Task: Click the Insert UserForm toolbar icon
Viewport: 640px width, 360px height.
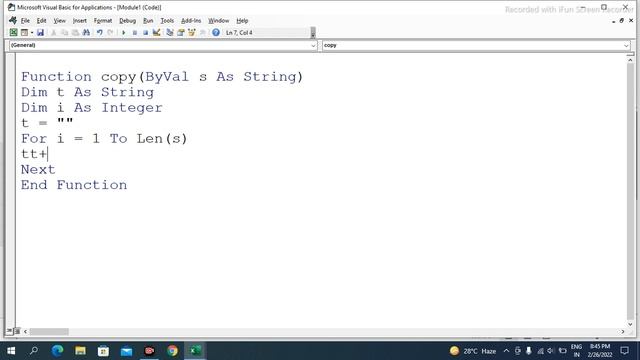Action: point(24,32)
